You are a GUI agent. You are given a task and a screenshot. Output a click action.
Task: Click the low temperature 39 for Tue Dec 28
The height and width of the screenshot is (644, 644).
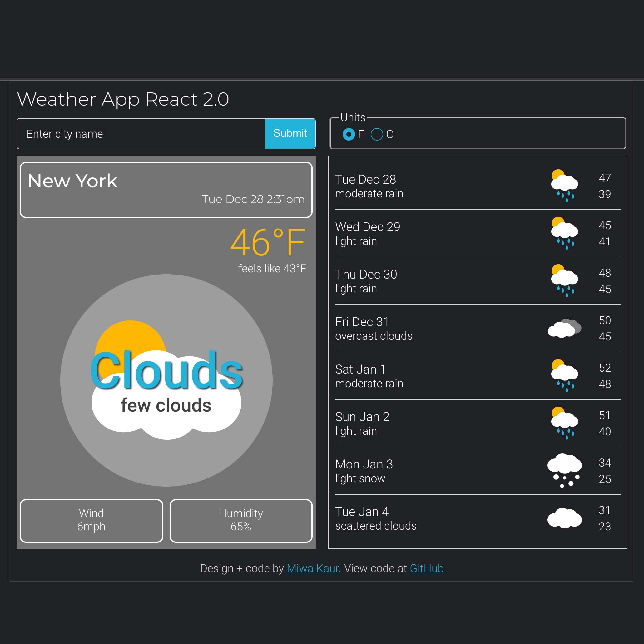click(x=605, y=194)
